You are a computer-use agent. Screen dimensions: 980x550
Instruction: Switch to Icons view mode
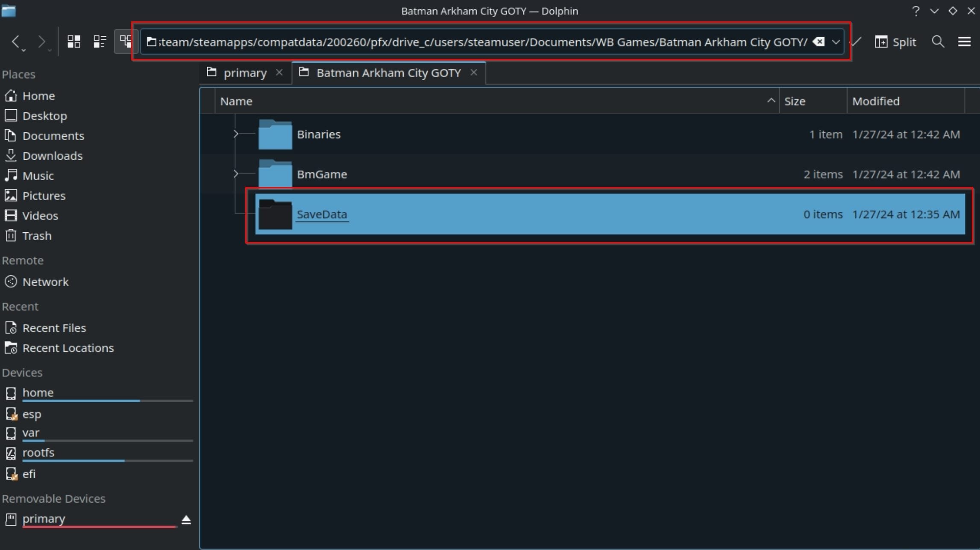click(x=74, y=41)
